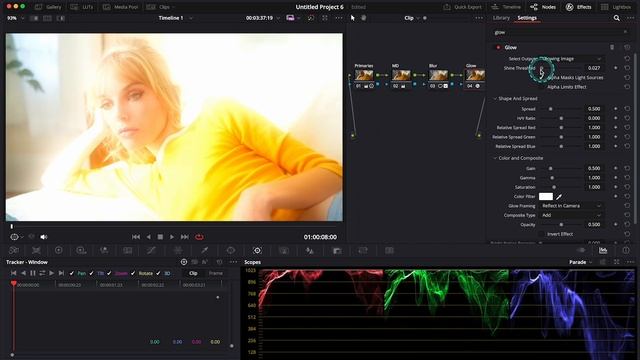640x360 pixels.
Task: Open the Gallery panel
Action: (48, 7)
